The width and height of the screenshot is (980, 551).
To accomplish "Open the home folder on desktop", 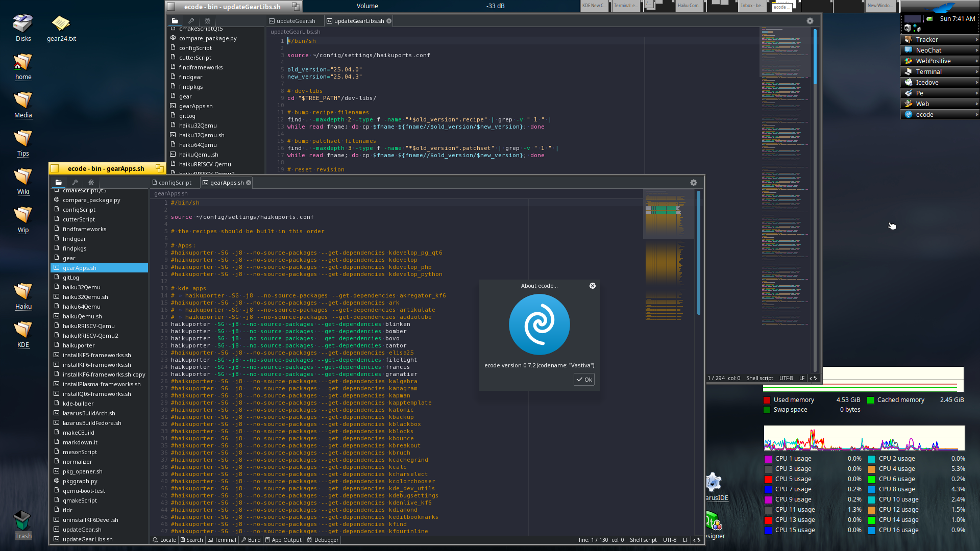I will (23, 66).
